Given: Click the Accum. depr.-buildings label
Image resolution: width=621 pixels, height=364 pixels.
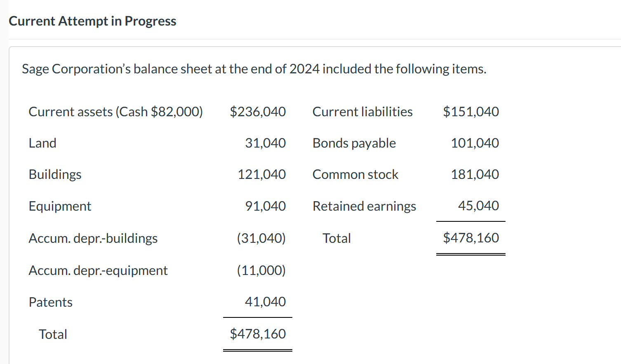Looking at the screenshot, I should [x=93, y=238].
